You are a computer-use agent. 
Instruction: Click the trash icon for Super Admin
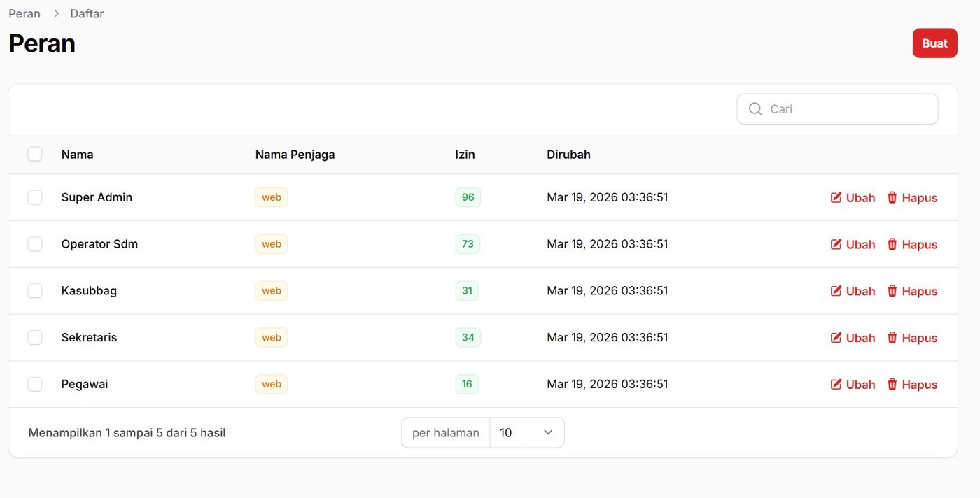892,197
